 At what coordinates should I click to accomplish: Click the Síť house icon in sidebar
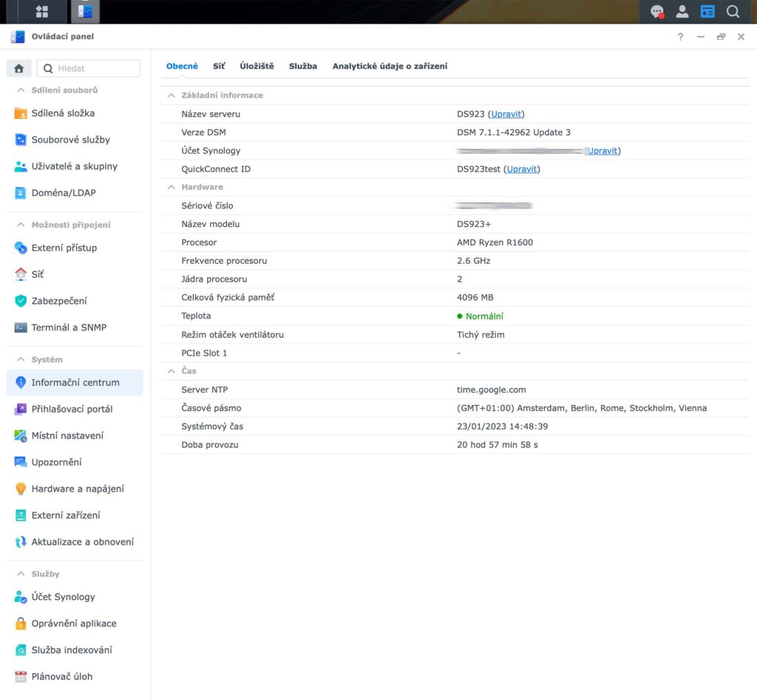coord(20,274)
